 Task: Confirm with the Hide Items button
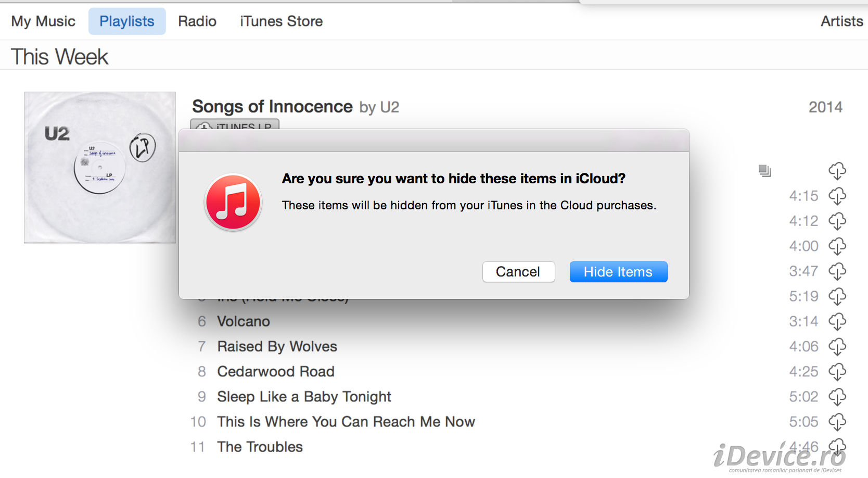pos(618,272)
